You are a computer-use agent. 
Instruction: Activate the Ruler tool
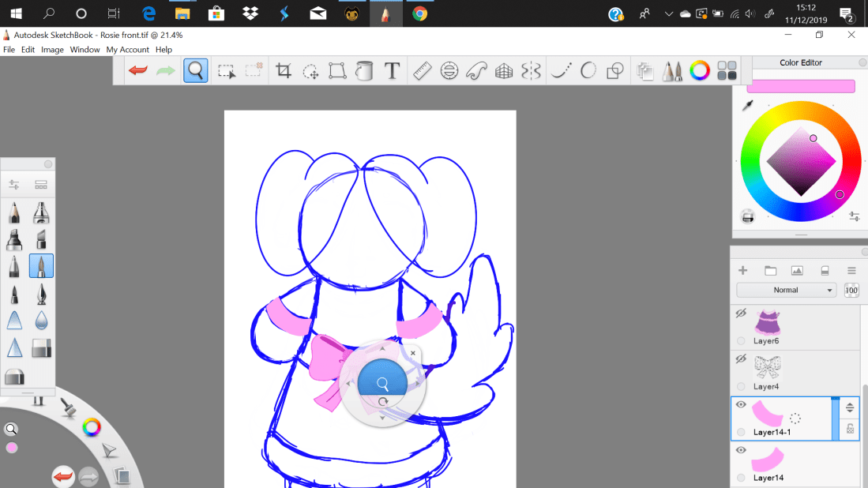pyautogui.click(x=422, y=71)
